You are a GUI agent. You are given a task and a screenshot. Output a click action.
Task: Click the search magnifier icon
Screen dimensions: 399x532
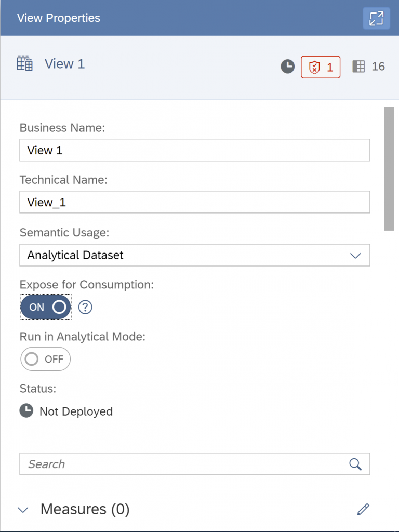[x=355, y=464]
